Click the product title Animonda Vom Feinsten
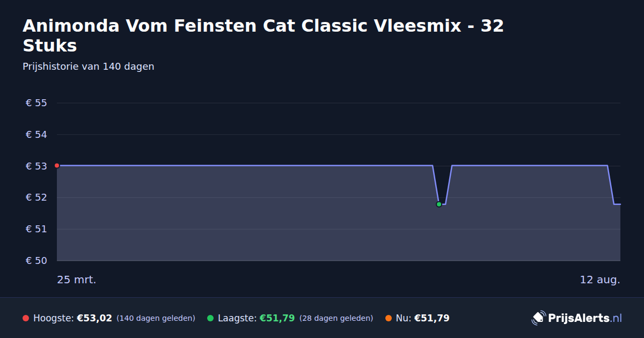This screenshot has height=338, width=644. click(x=264, y=35)
